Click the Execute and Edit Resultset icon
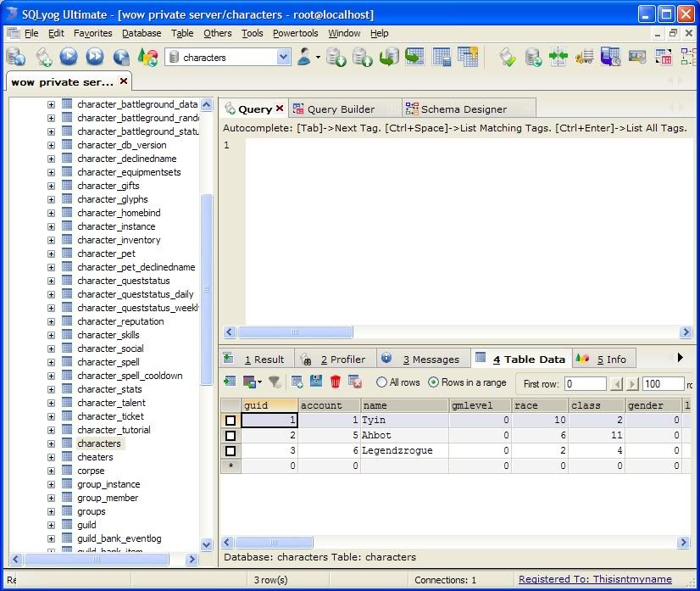 pyautogui.click(x=121, y=57)
